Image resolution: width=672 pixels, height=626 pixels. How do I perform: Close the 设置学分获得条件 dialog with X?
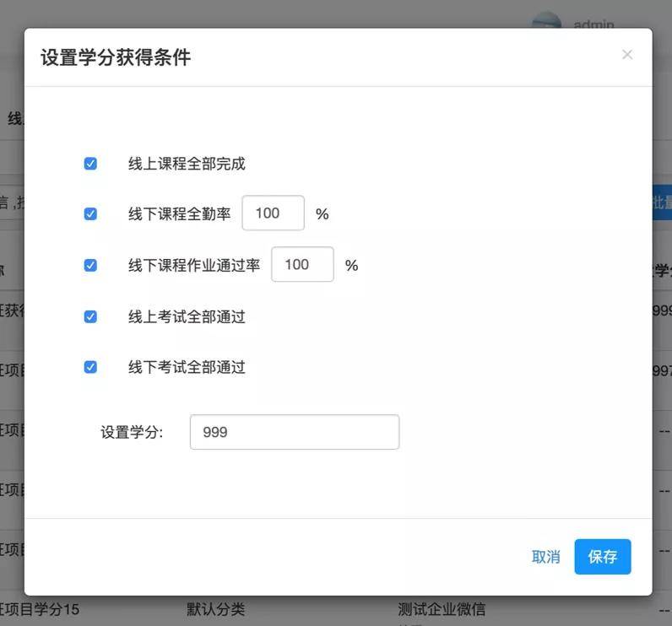627,55
